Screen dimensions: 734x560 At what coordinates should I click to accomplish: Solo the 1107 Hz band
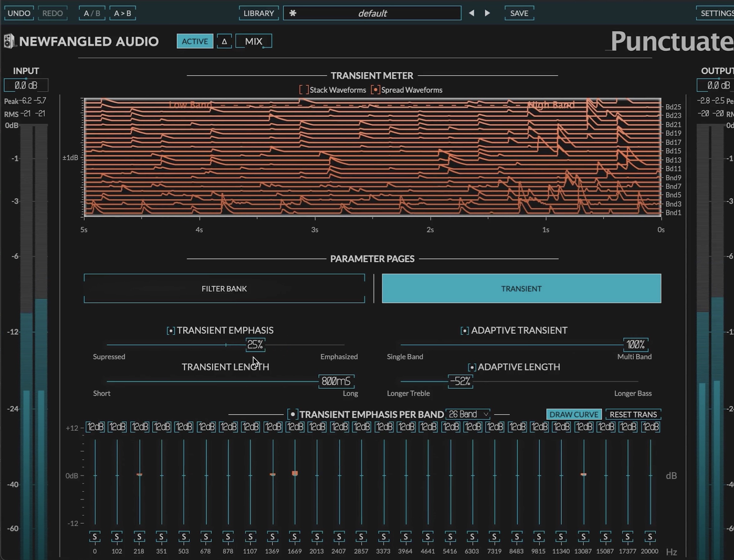250,537
